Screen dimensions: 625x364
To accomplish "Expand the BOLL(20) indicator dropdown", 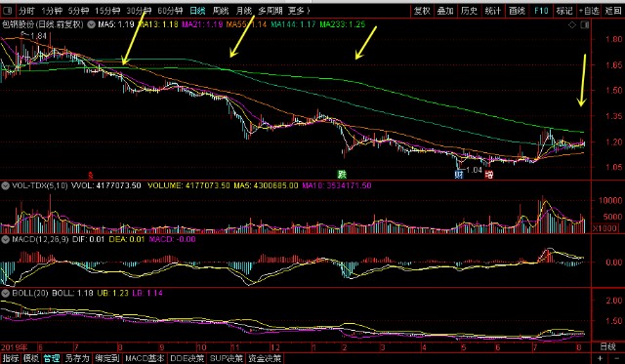I will click(x=5, y=293).
